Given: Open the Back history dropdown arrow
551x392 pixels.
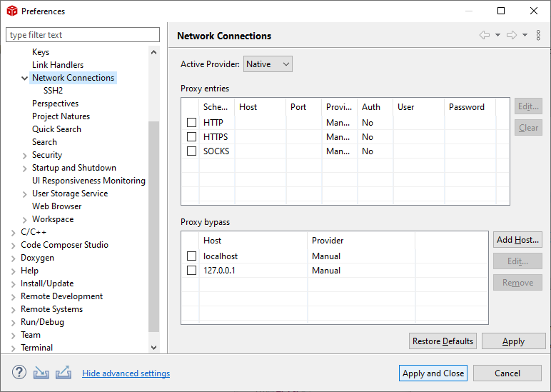Looking at the screenshot, I should (497, 36).
